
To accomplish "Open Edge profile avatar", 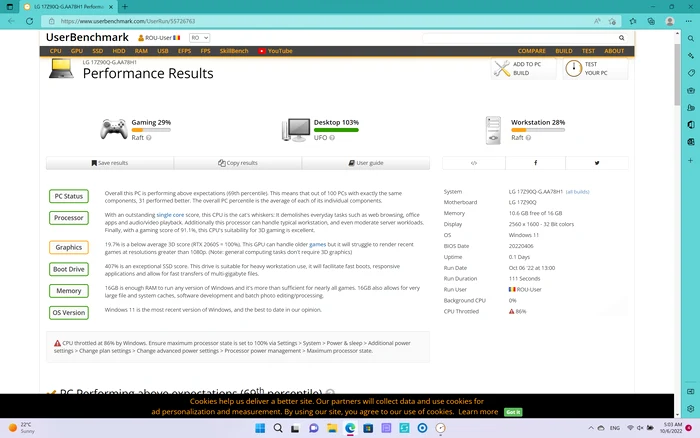I will 670,21.
